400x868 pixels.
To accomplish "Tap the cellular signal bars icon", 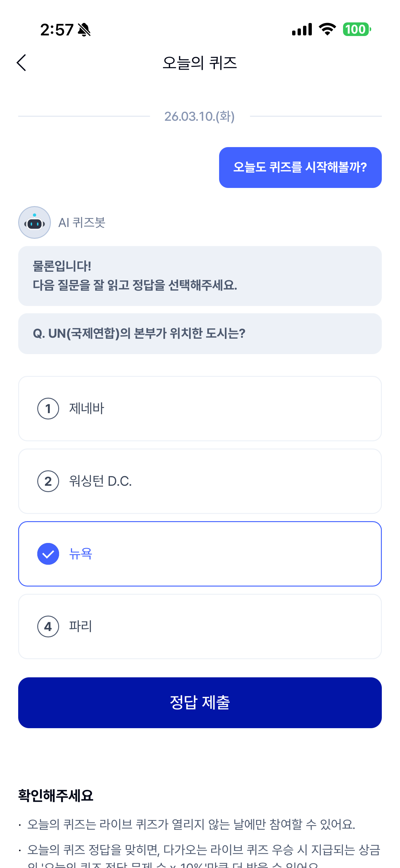I will (x=302, y=30).
